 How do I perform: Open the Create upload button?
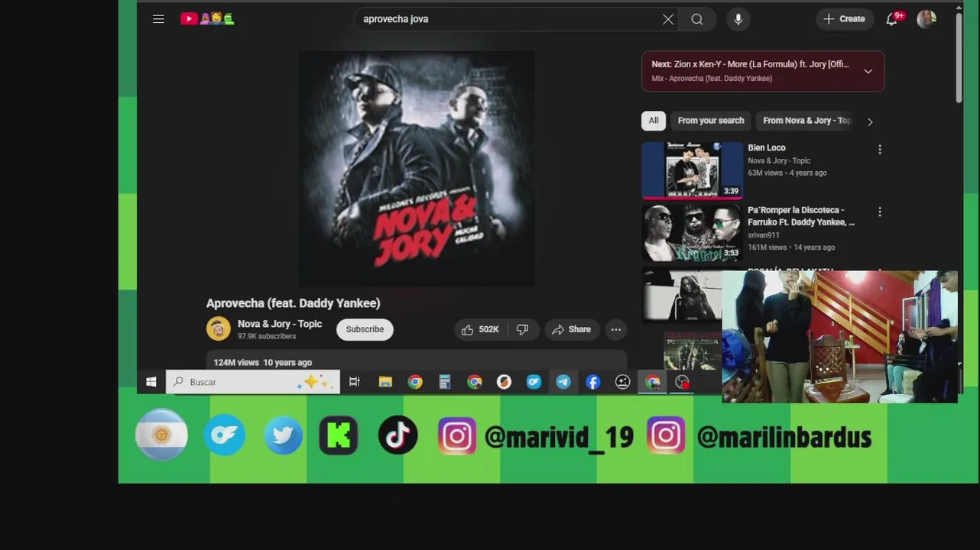845,19
